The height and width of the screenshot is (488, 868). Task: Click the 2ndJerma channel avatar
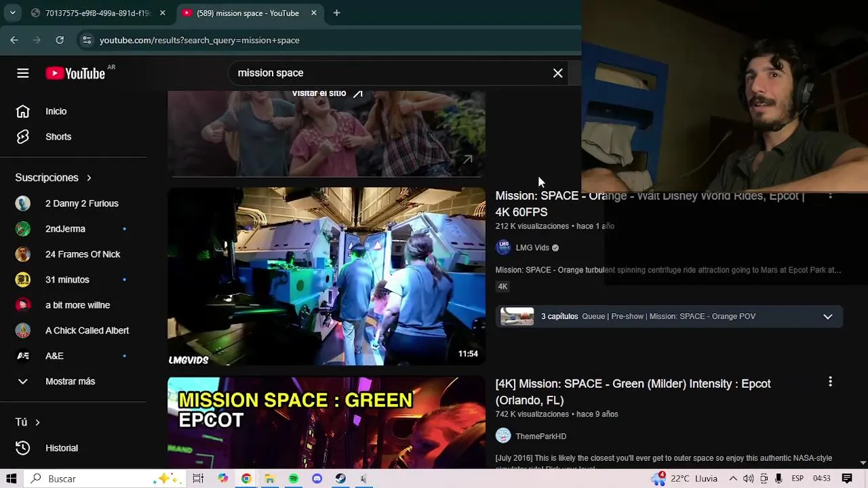pos(23,229)
